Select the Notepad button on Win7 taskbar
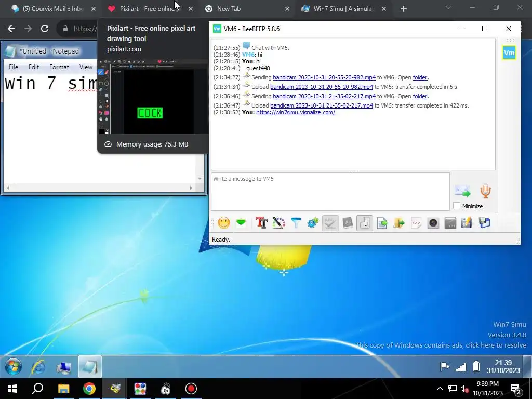The image size is (532, 399). pyautogui.click(x=90, y=367)
